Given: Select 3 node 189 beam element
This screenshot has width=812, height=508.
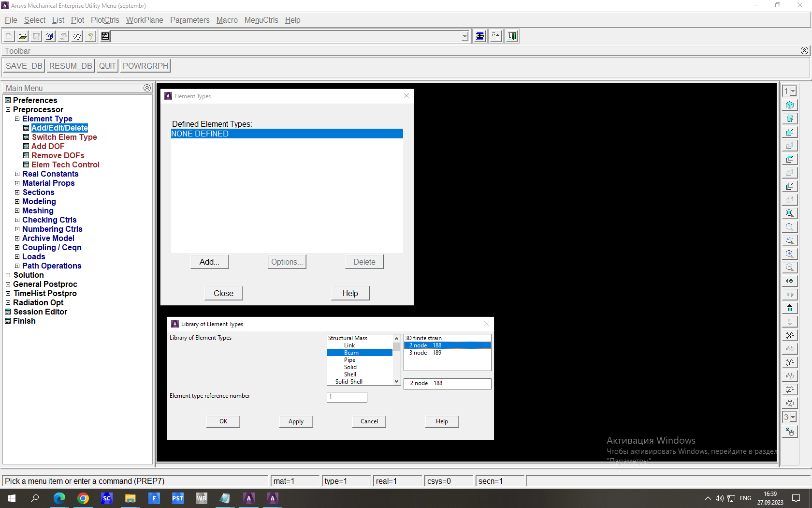Looking at the screenshot, I should pyautogui.click(x=448, y=353).
